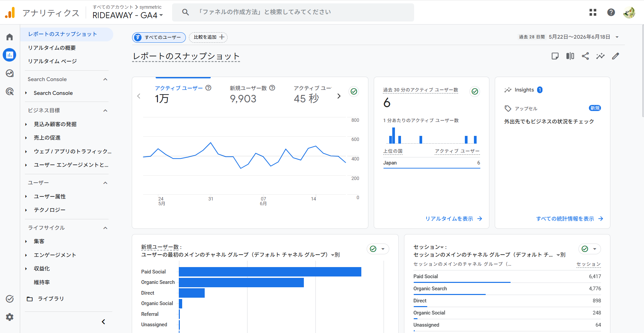This screenshot has height=333, width=644.
Task: Click the Japan row in realtime card
Action: (432, 163)
